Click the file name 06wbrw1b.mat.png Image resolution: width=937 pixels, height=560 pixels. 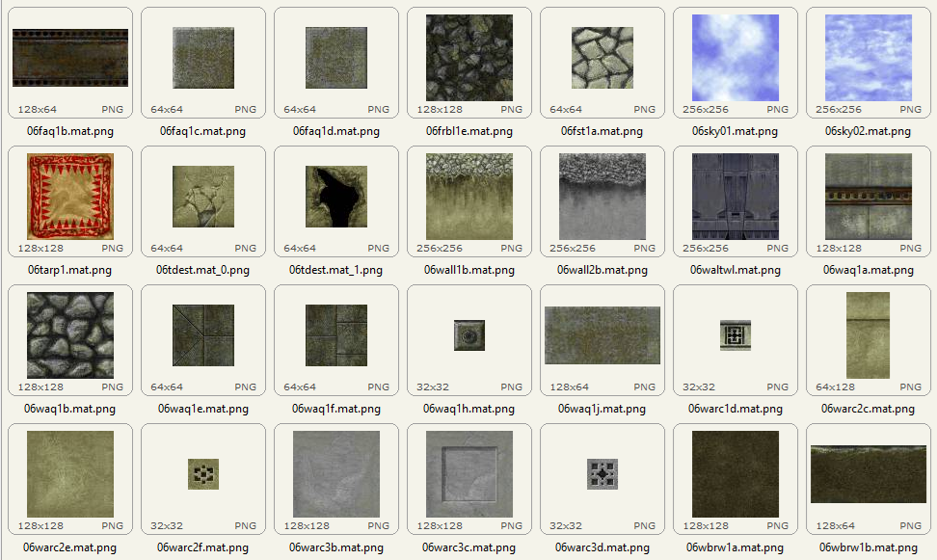869,547
